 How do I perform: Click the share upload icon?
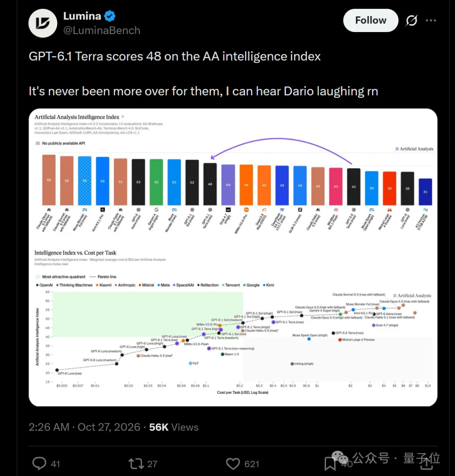[426, 463]
